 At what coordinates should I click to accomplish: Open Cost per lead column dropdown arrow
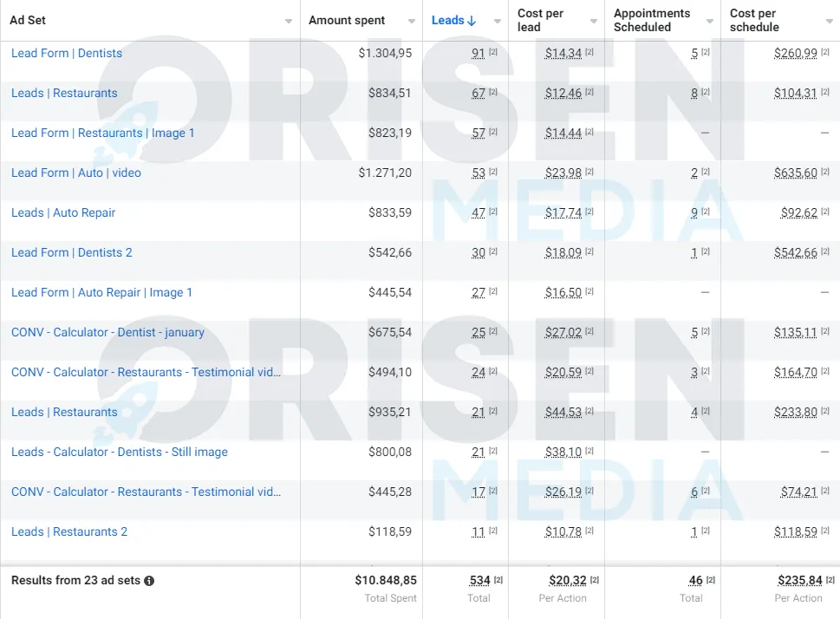pos(594,22)
